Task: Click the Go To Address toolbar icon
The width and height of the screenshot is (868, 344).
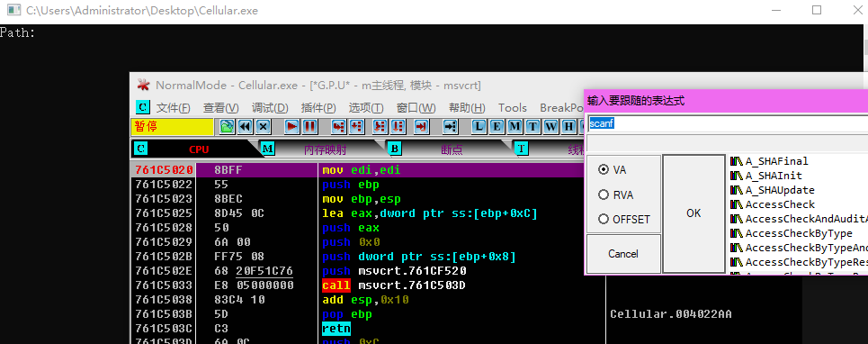Action: click(451, 127)
